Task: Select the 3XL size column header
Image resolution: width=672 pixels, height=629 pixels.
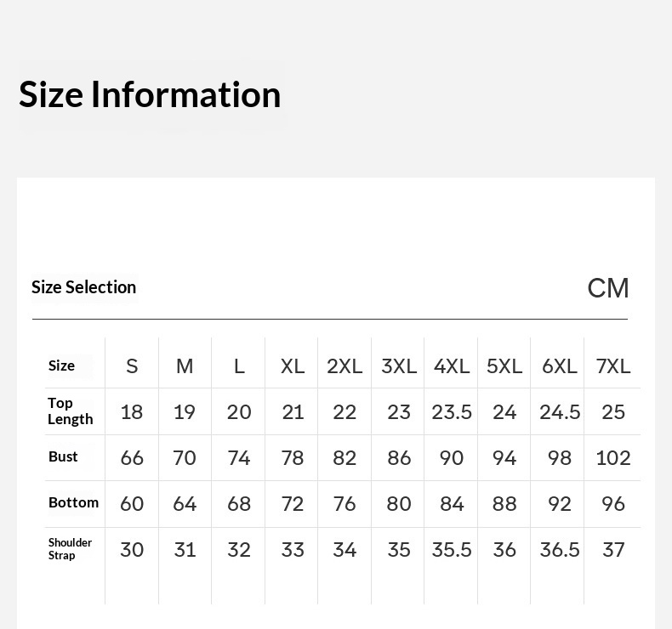Action: click(399, 365)
